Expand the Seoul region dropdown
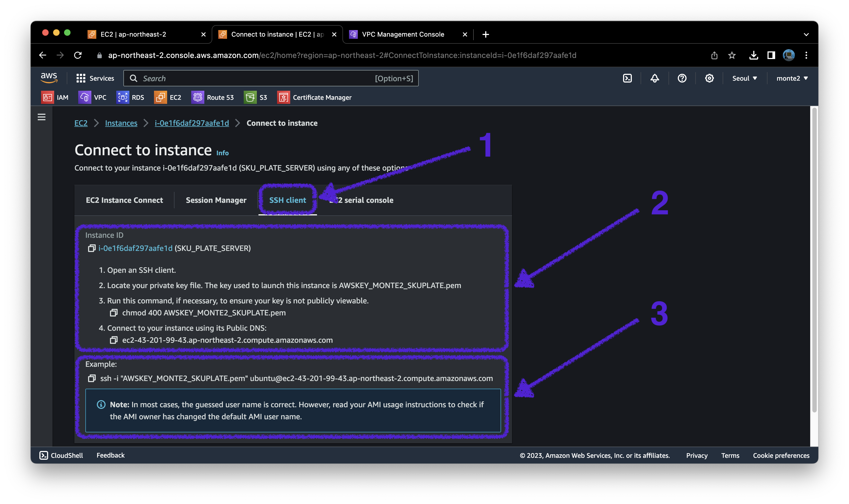This screenshot has height=504, width=849. [x=744, y=78]
